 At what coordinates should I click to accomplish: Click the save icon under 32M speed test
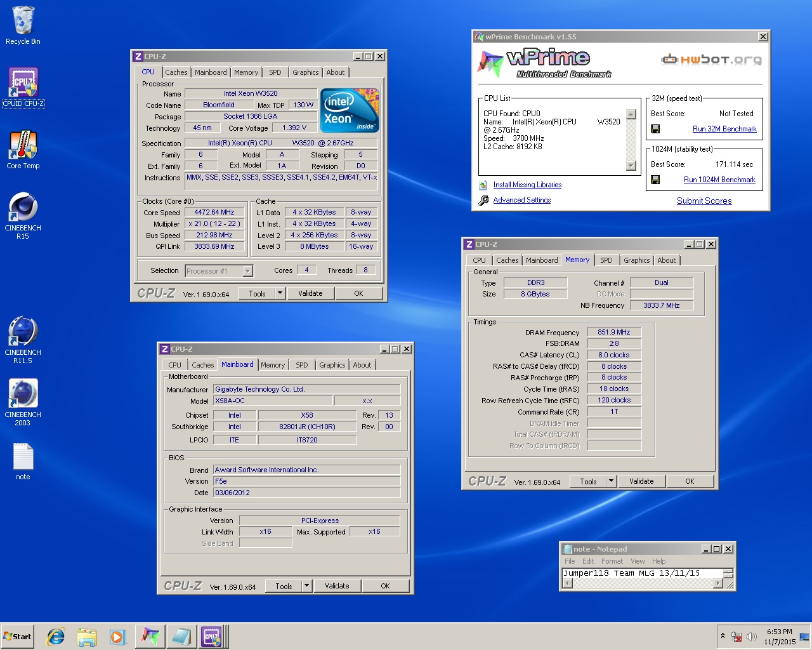[x=655, y=129]
